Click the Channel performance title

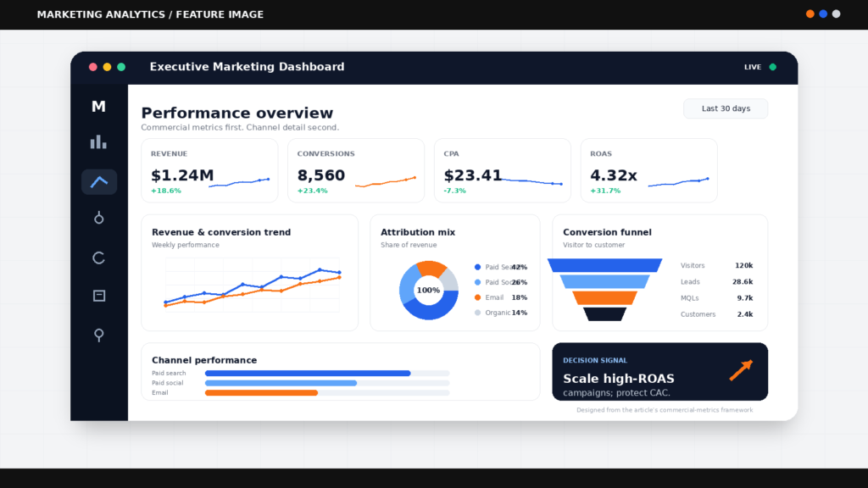tap(204, 360)
